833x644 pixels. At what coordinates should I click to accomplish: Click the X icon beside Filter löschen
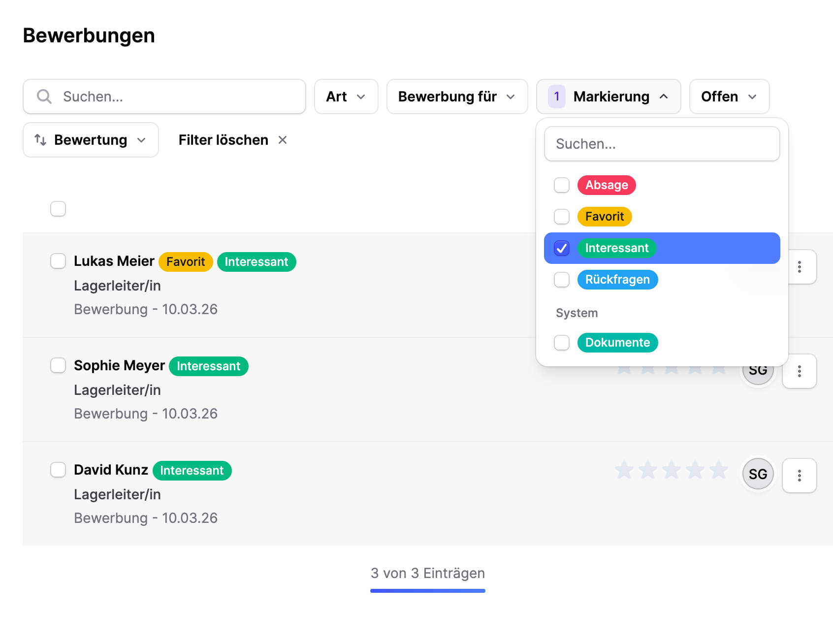pos(283,140)
